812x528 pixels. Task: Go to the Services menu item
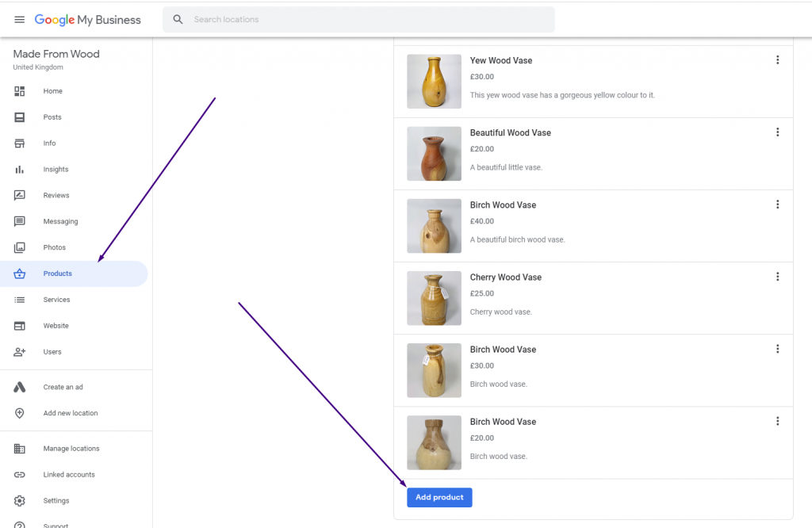[x=76, y=300]
